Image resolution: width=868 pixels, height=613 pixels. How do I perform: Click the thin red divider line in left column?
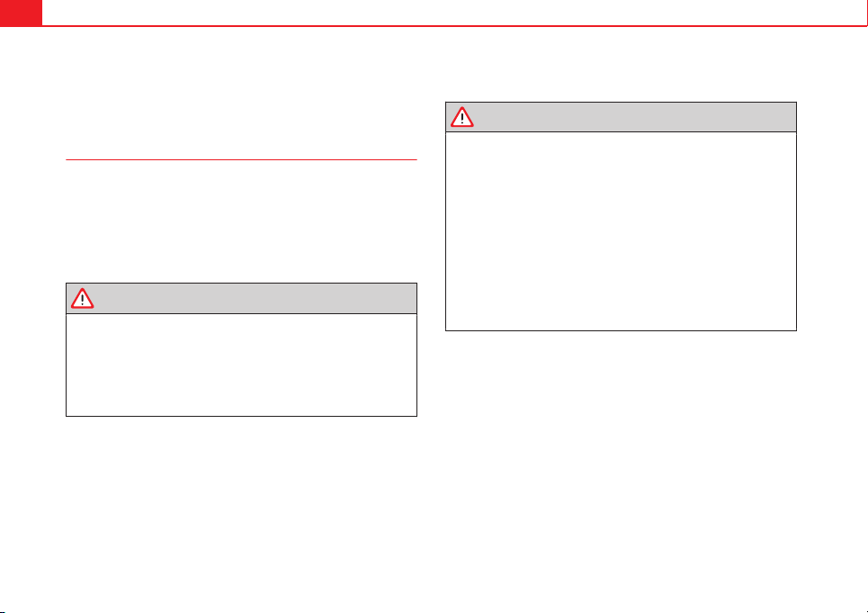pyautogui.click(x=241, y=159)
